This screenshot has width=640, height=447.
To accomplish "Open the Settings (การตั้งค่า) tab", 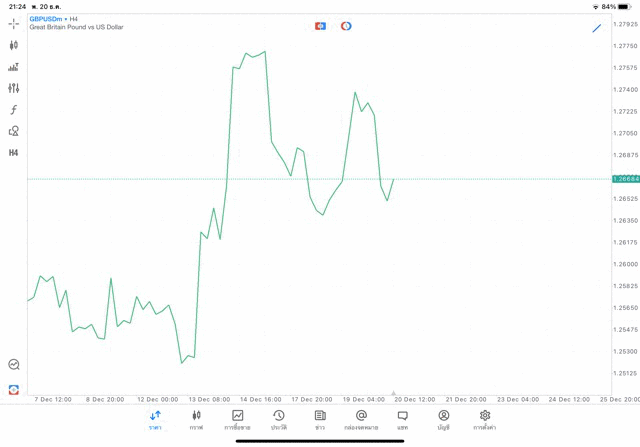I will point(485,420).
